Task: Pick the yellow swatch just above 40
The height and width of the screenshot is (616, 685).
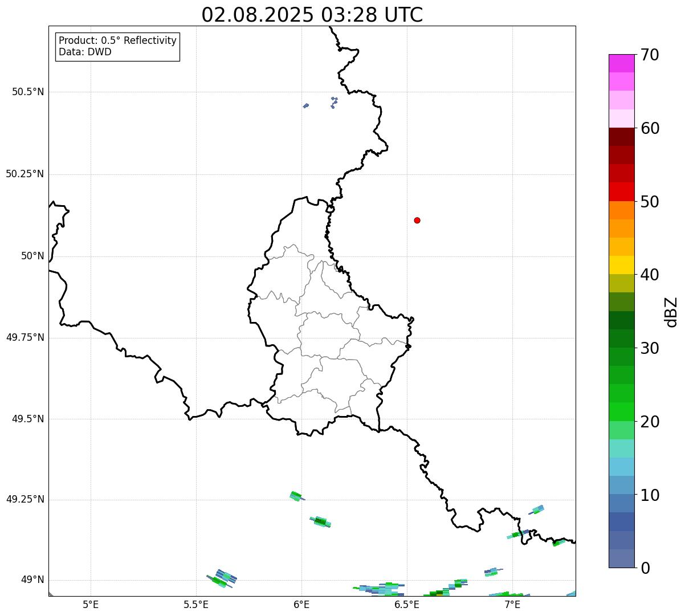Action: (621, 265)
